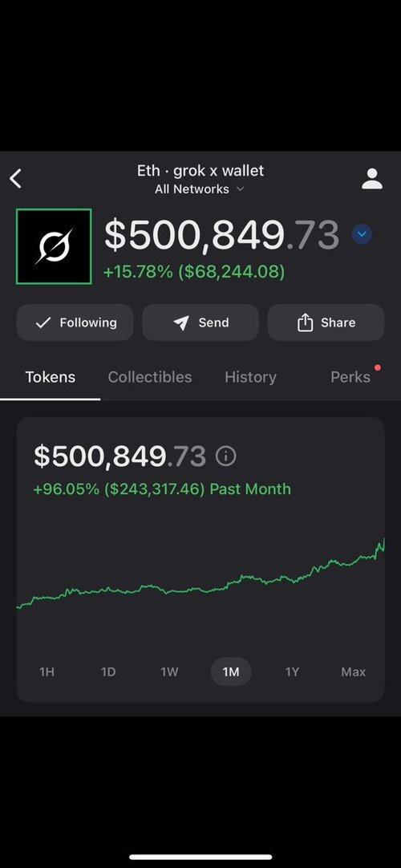
Task: Expand the blue chevron next to balance
Action: point(362,235)
